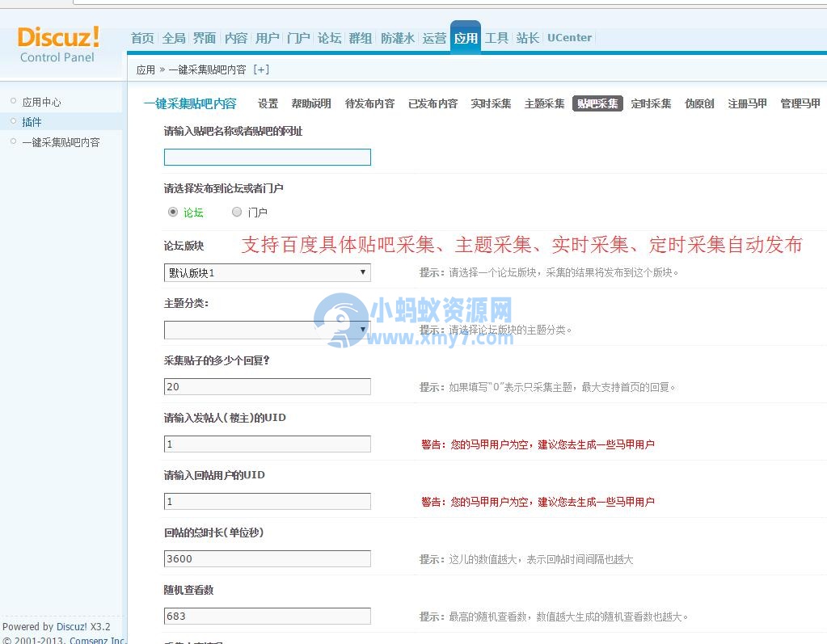This screenshot has height=644, width=827.
Task: Go to the UCenter section
Action: 569,37
